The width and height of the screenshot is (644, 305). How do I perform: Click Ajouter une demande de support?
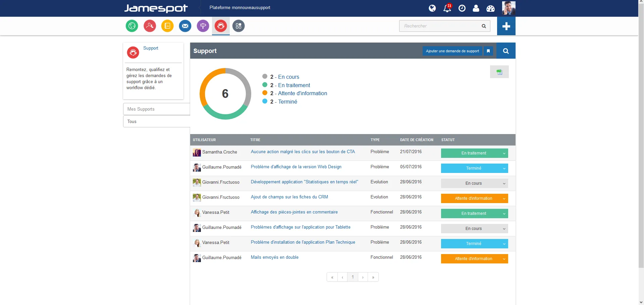pyautogui.click(x=452, y=51)
